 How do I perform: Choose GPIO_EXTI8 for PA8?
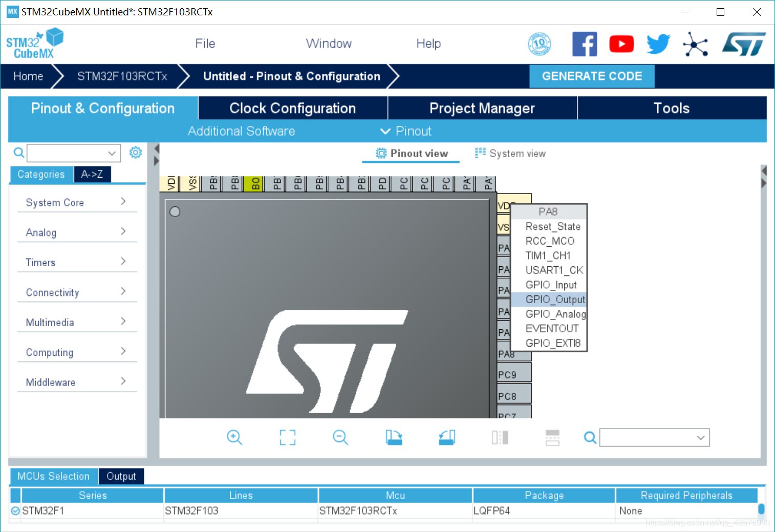(x=549, y=343)
